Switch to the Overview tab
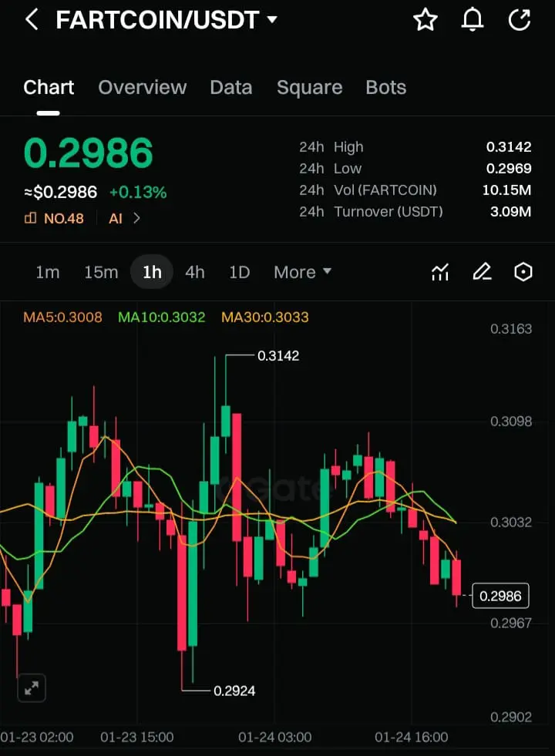 (x=143, y=87)
